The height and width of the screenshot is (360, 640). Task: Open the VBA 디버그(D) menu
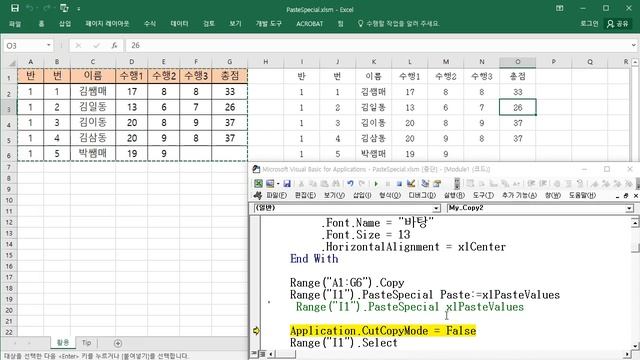[422, 196]
